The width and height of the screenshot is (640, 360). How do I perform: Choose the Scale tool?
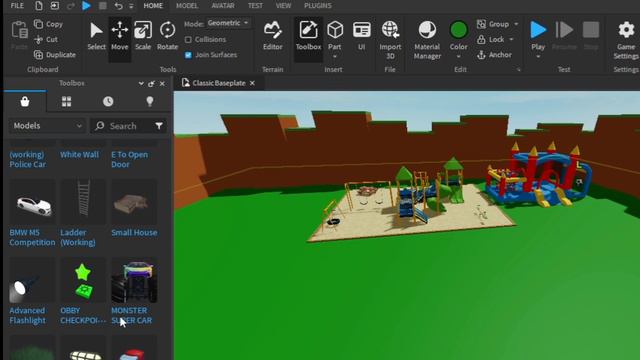[x=143, y=36]
